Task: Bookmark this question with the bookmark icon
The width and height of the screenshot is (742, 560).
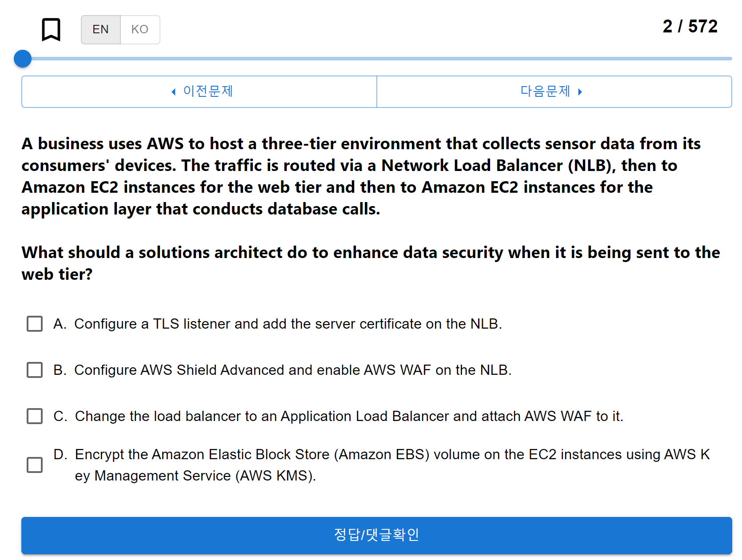Action: [51, 30]
